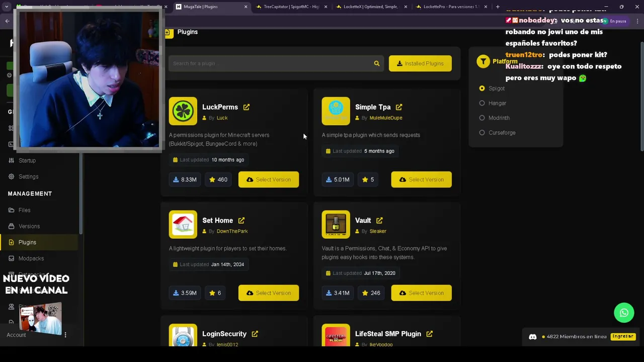Click Simple Tpa star rating 5
The width and height of the screenshot is (644, 362).
pos(368,179)
